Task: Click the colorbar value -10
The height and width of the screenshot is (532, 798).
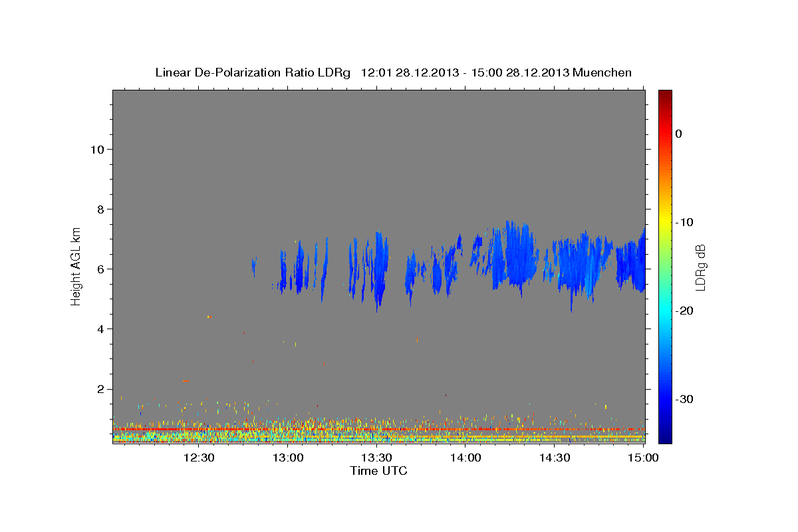Action: click(685, 222)
